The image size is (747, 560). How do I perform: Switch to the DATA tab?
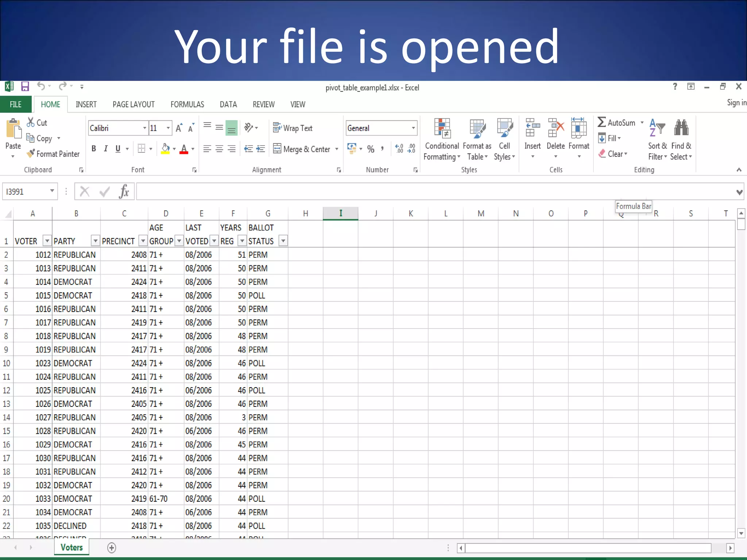228,104
